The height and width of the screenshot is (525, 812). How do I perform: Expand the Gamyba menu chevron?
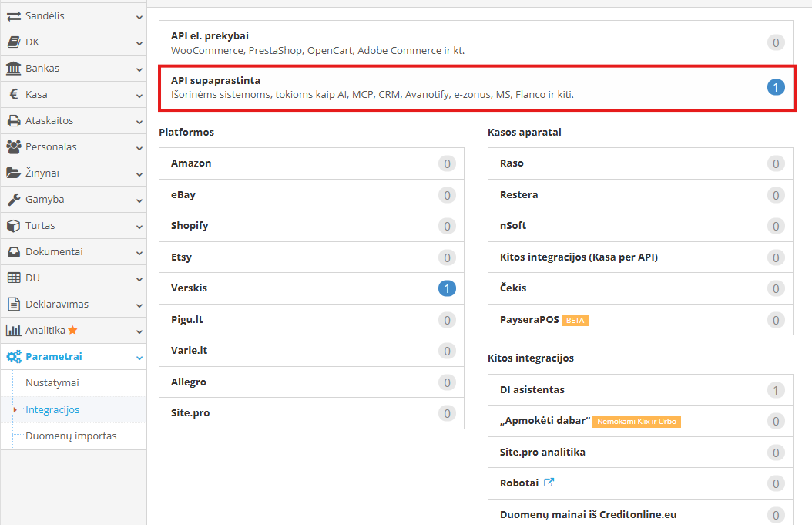pyautogui.click(x=139, y=200)
